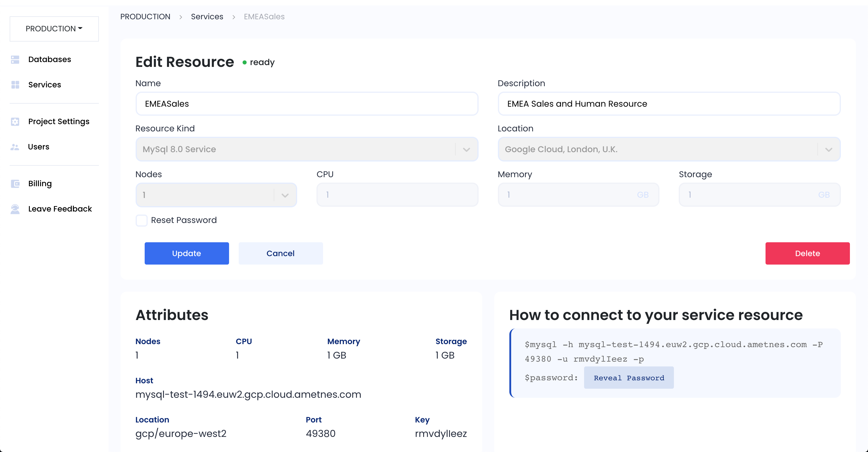Navigate to Services in the breadcrumb
The width and height of the screenshot is (868, 452).
[207, 16]
